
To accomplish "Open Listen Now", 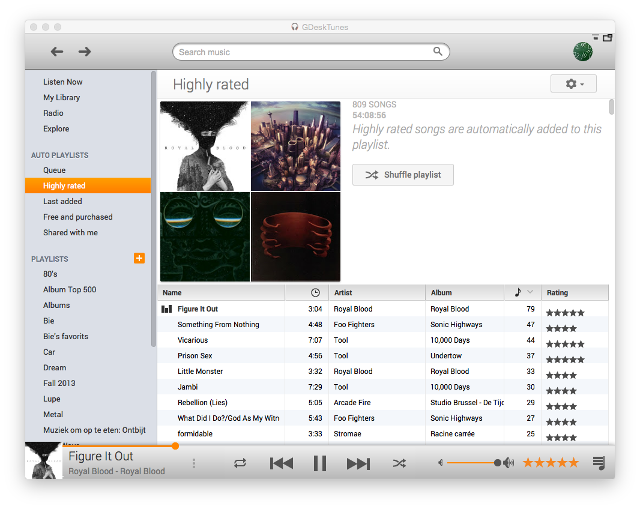I will click(63, 82).
